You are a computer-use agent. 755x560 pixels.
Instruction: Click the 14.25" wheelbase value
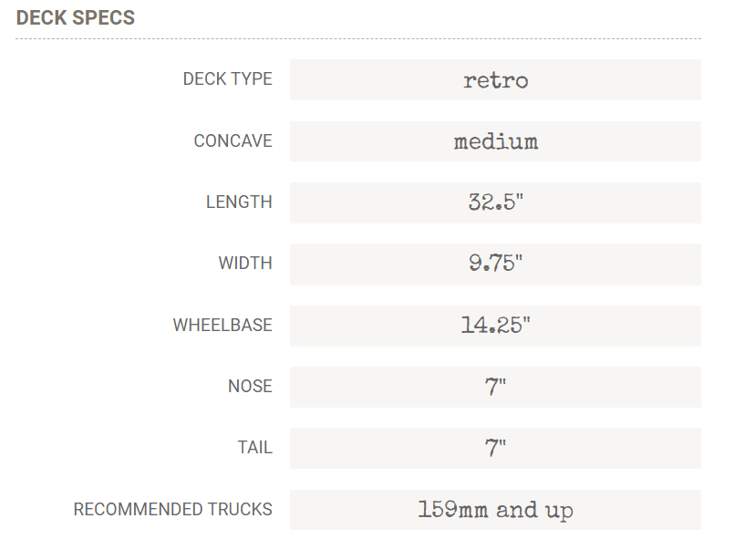click(495, 326)
